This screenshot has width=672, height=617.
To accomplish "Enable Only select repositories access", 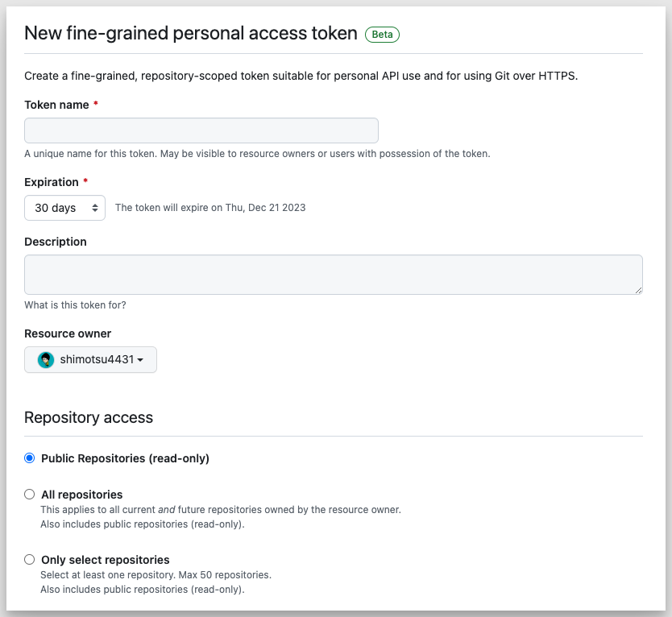I will pyautogui.click(x=29, y=559).
